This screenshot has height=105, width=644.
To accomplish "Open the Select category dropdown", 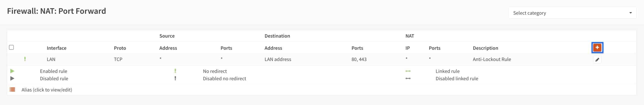I will pos(572,13).
